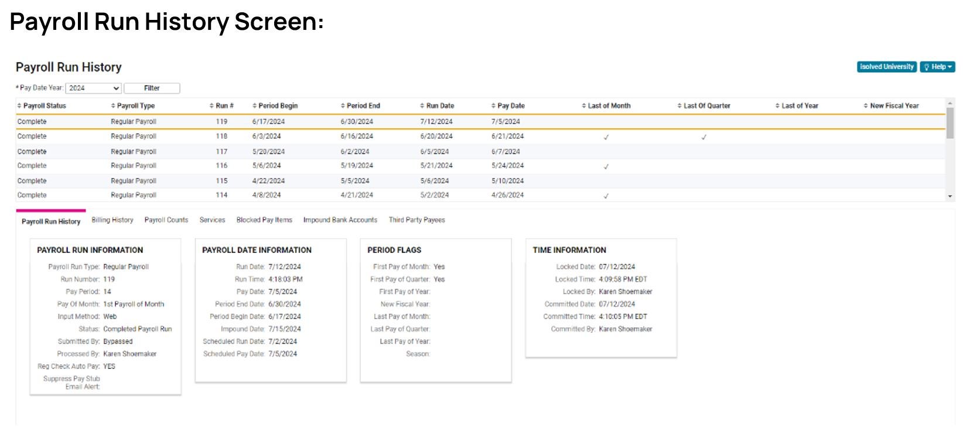Open isolved University link
The width and height of the screenshot is (980, 441).
[x=887, y=67]
